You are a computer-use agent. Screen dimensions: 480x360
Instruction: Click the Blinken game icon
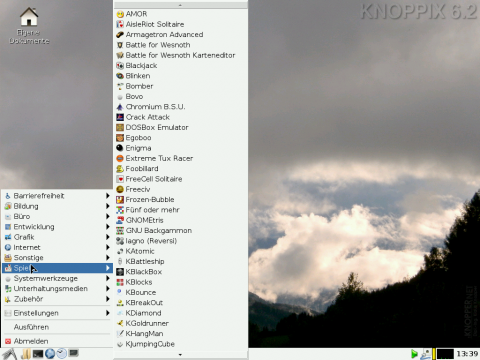click(120, 76)
